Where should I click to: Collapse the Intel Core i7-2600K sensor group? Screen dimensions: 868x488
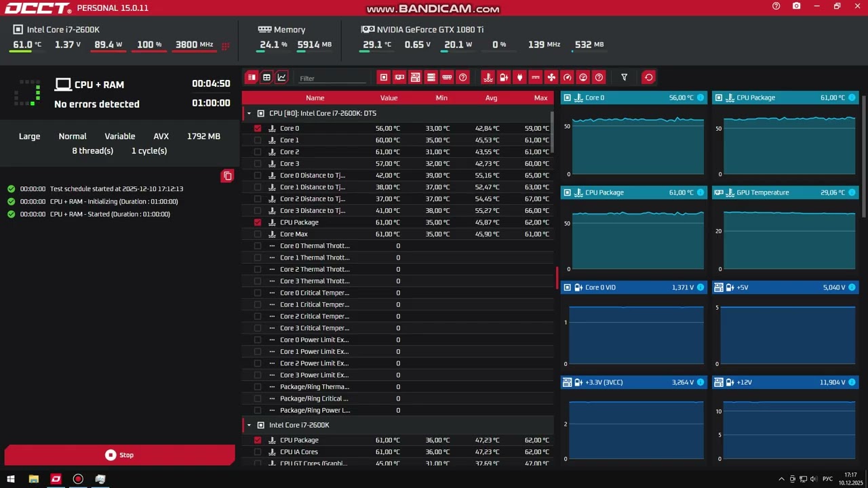coord(249,425)
